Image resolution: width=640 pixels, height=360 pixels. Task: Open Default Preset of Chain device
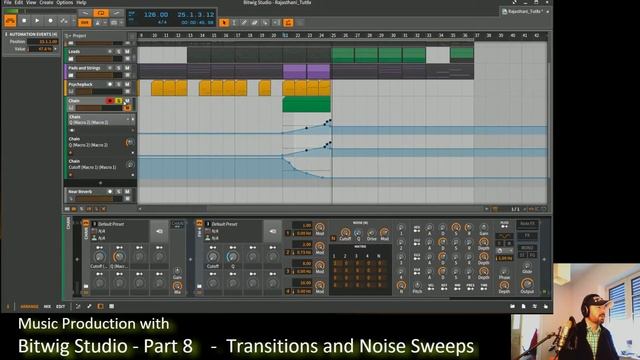coord(110,224)
